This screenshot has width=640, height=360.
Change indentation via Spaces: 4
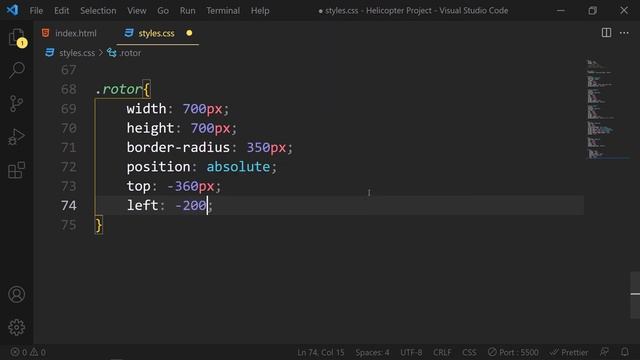pos(372,352)
